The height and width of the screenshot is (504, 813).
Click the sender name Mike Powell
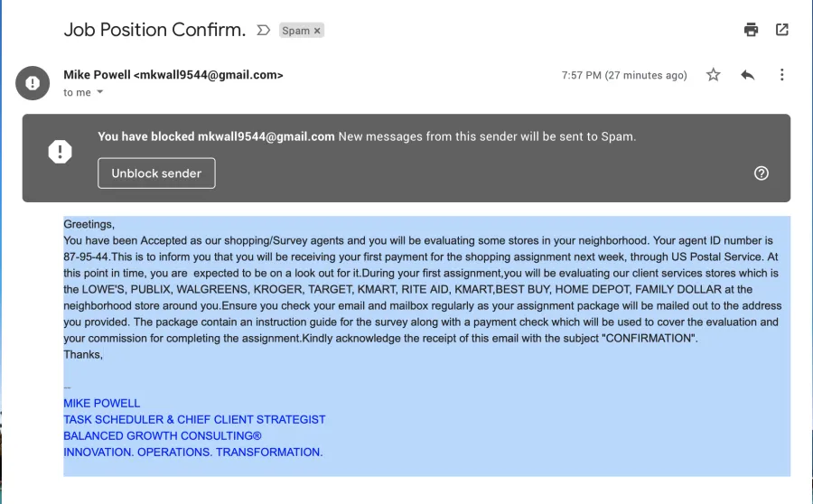[97, 75]
